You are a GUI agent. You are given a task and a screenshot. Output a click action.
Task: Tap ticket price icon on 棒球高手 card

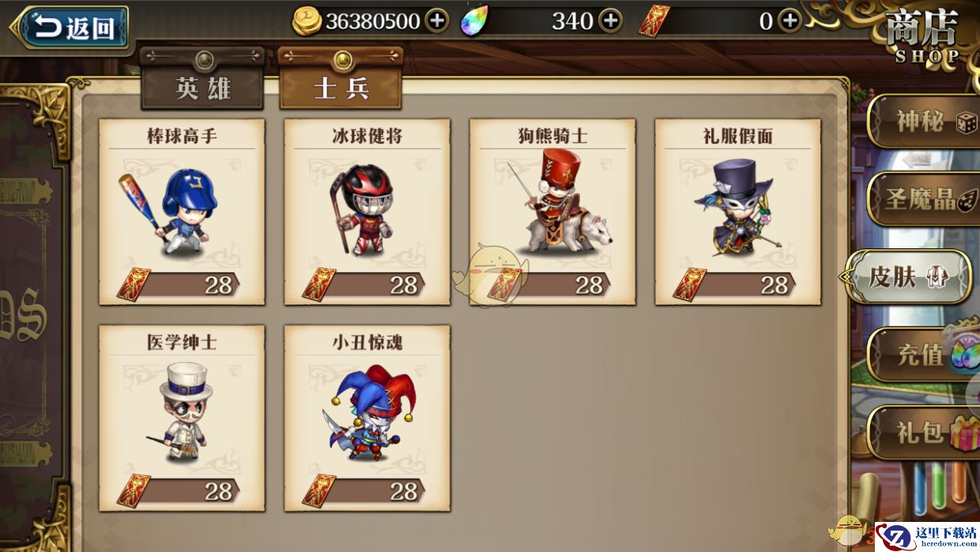click(x=133, y=284)
